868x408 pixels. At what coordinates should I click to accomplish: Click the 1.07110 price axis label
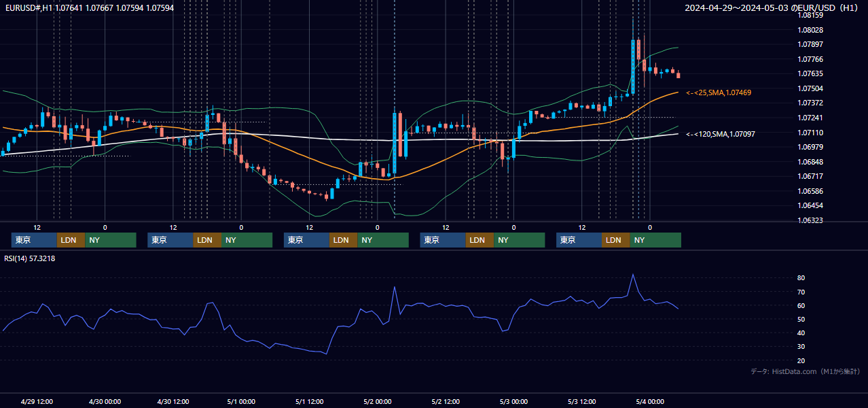click(810, 133)
